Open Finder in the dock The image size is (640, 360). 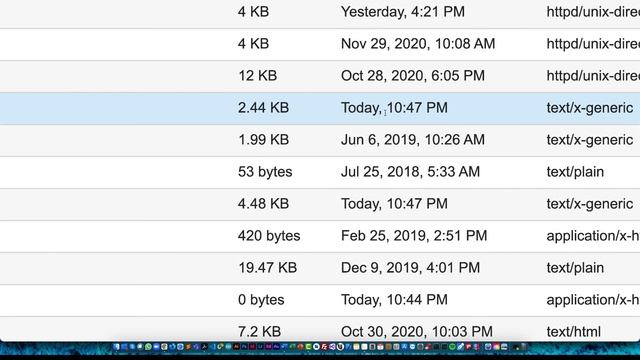click(x=116, y=347)
